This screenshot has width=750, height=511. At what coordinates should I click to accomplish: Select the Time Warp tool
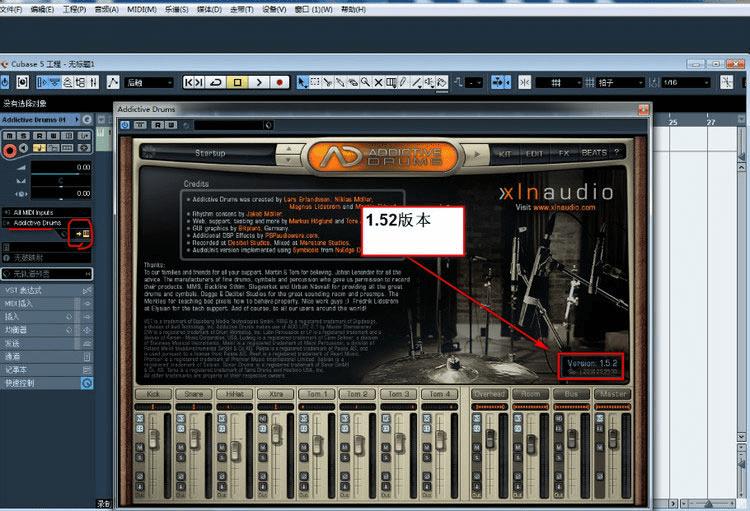391,82
